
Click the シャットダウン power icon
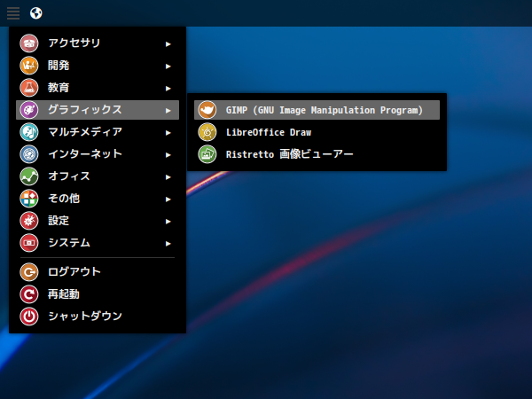(x=29, y=317)
